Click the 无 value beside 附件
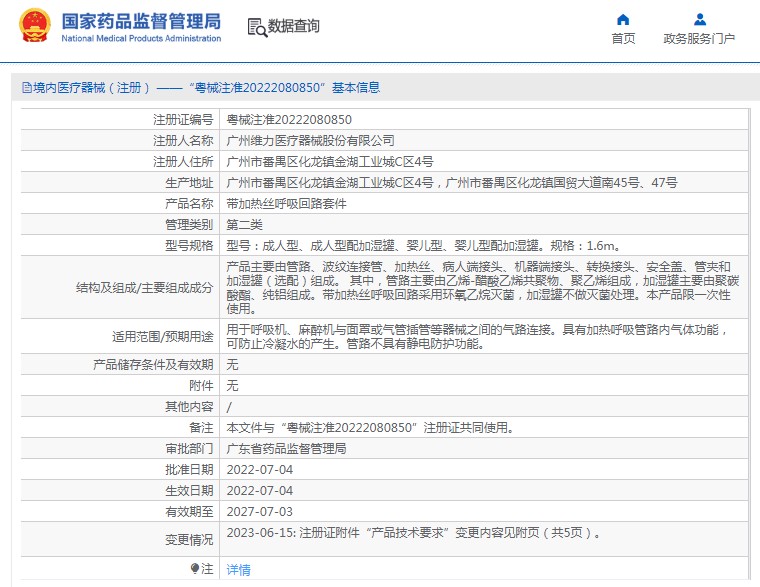The height and width of the screenshot is (587, 760). 233,386
